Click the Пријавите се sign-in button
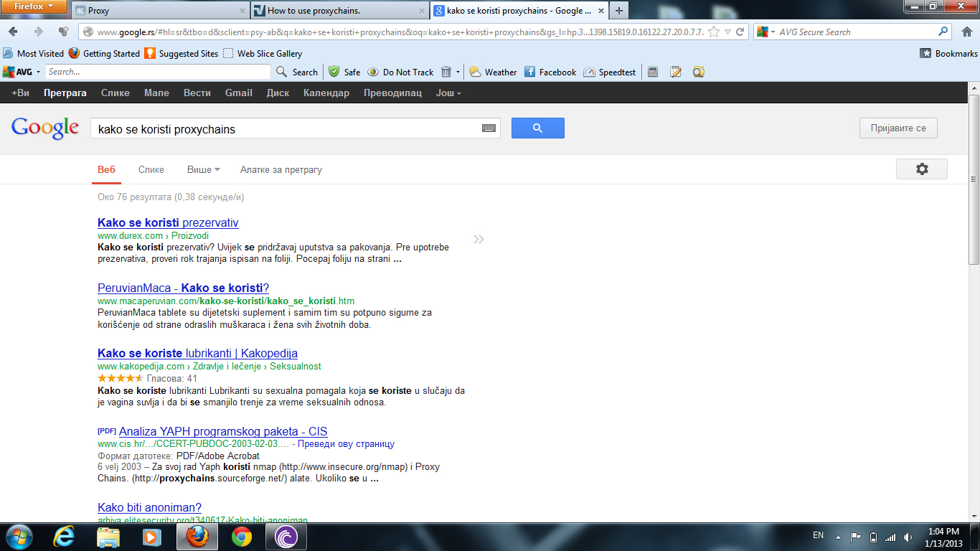 click(898, 128)
